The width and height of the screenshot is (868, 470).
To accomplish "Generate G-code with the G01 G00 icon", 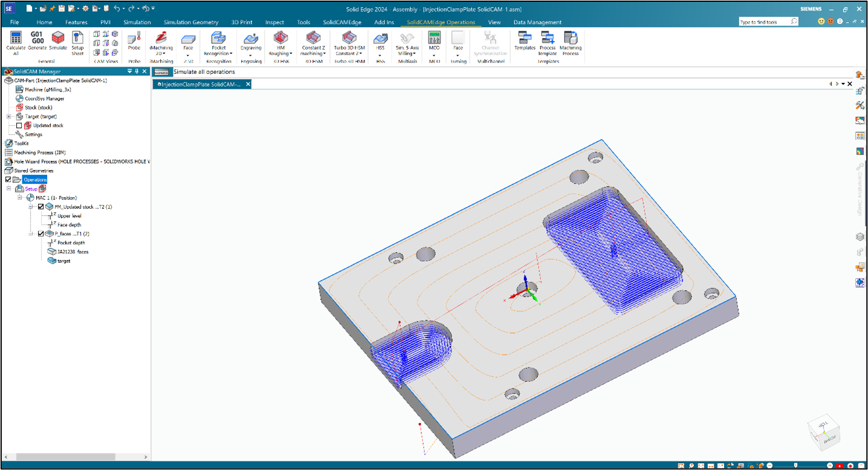I will coord(37,41).
